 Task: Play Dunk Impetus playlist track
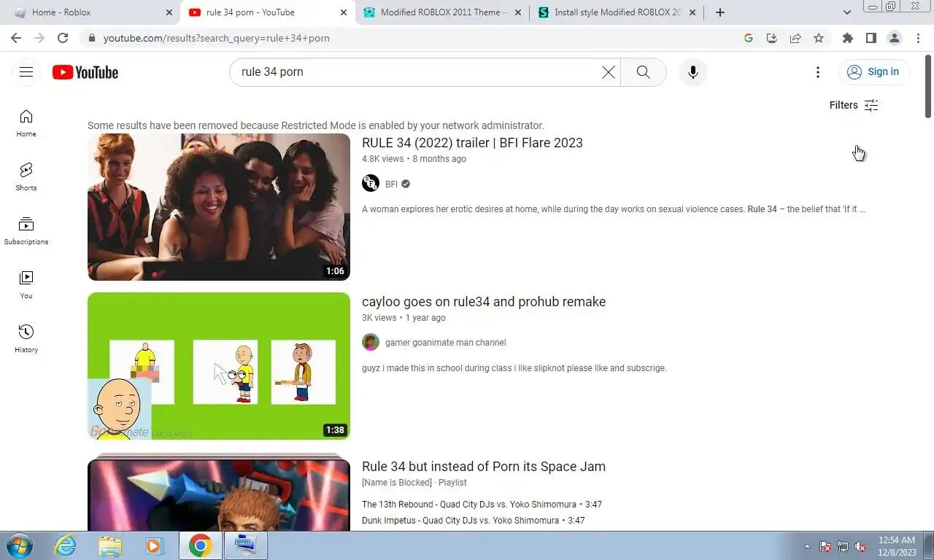(x=474, y=521)
